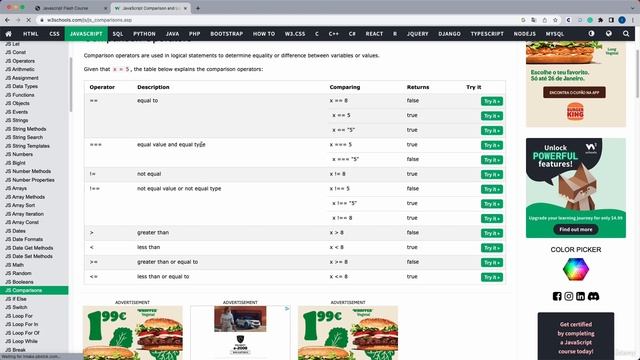The width and height of the screenshot is (640, 360).
Task: Click Try it for x != 8
Action: 491,175
